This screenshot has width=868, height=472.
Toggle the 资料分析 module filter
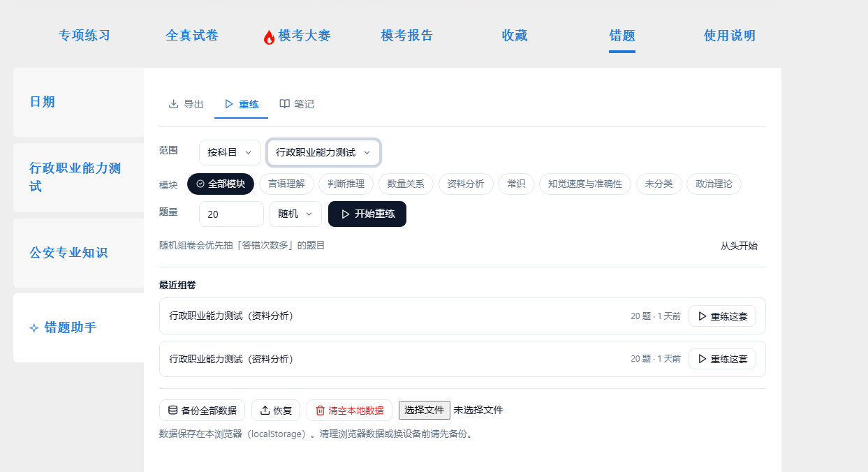coord(466,184)
